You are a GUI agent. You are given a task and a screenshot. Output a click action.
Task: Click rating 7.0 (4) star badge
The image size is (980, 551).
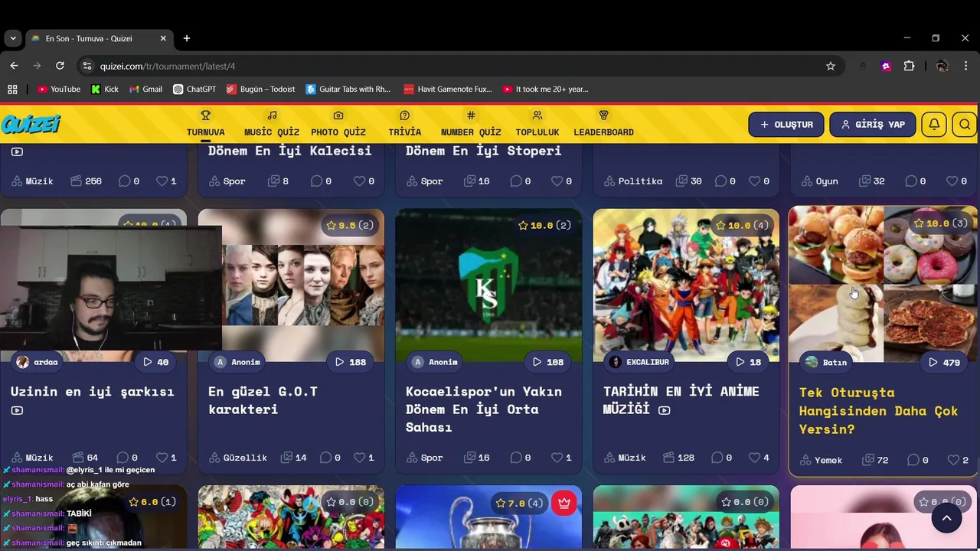(x=520, y=503)
